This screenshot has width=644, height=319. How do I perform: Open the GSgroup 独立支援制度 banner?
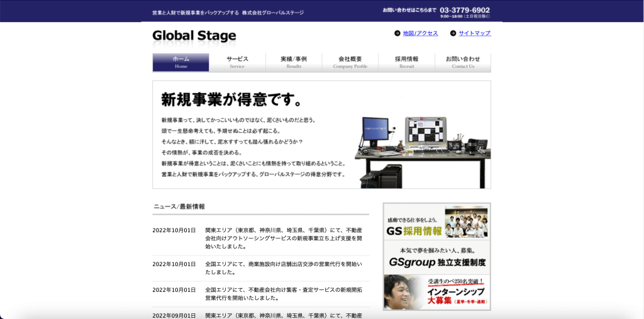point(436,257)
